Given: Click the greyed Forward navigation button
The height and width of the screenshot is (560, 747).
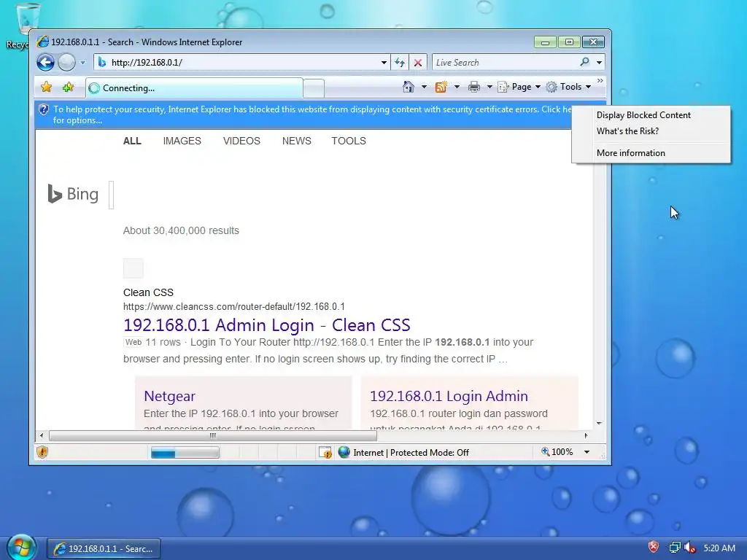Looking at the screenshot, I should pyautogui.click(x=66, y=63).
